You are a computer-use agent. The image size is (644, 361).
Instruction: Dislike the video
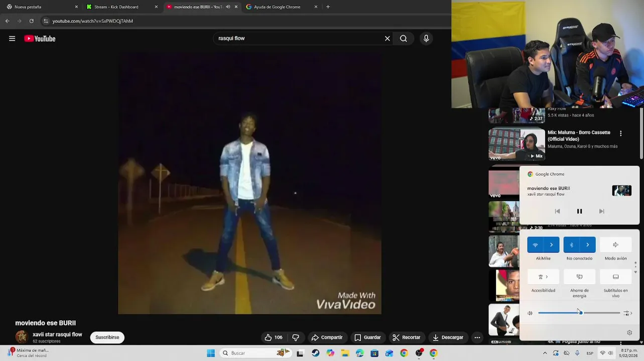point(296,337)
